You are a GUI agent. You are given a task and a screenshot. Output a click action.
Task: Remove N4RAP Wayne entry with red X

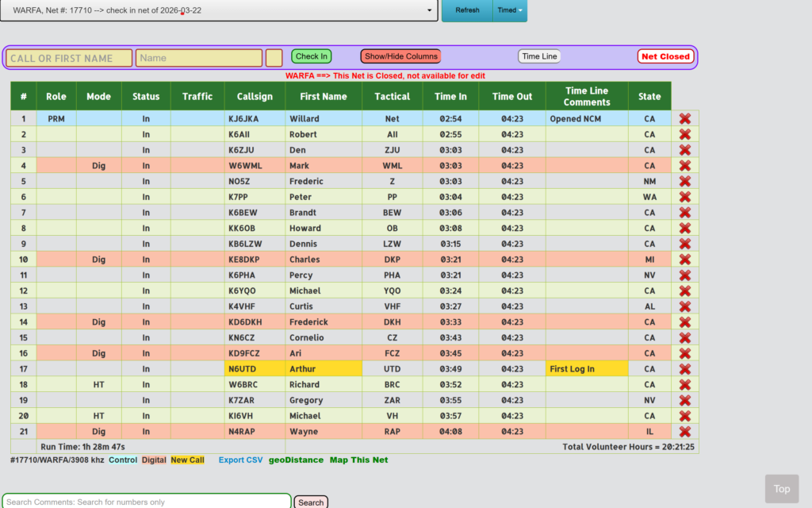pos(685,432)
